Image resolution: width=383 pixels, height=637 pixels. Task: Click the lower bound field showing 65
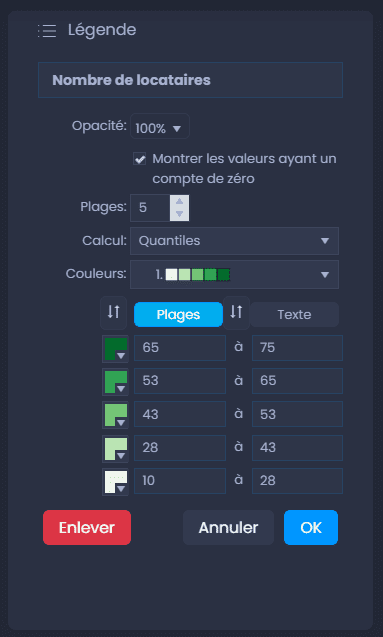(x=180, y=348)
